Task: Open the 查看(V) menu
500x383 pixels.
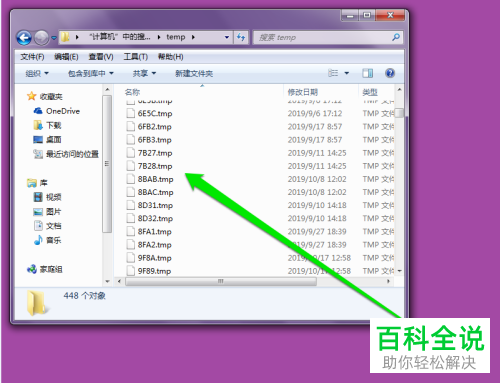Action: point(101,57)
